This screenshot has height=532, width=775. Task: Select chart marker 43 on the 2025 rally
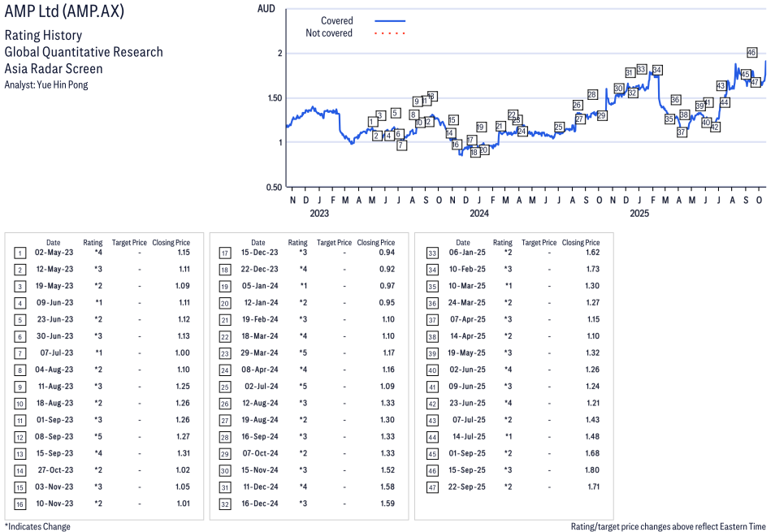[721, 85]
